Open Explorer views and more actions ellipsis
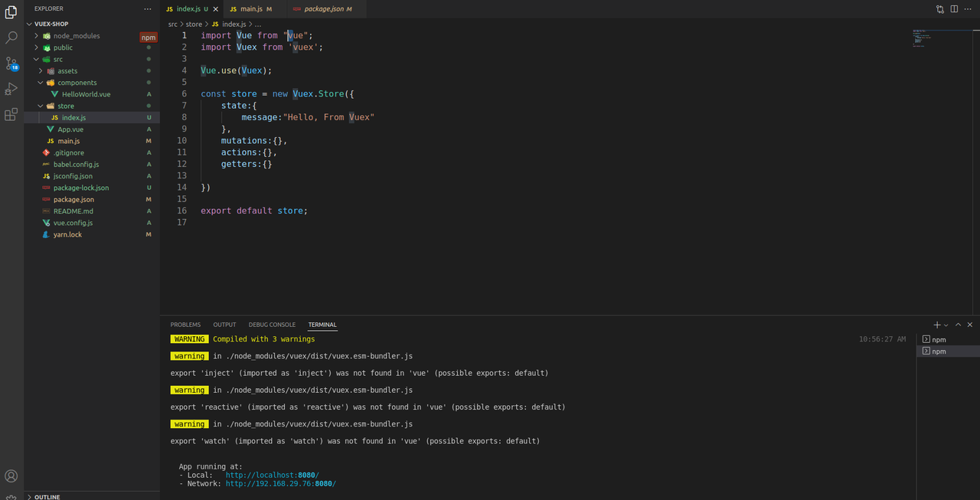The image size is (980, 500). click(x=148, y=8)
